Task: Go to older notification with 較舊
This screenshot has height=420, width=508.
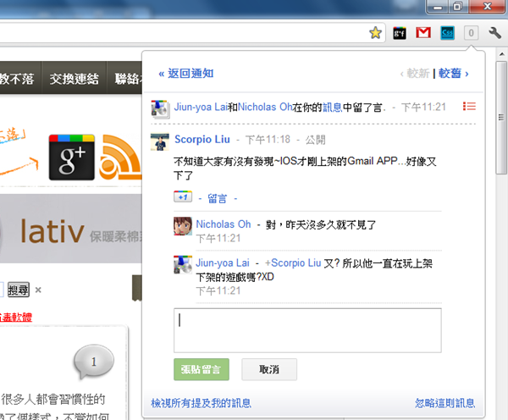Action: (454, 74)
